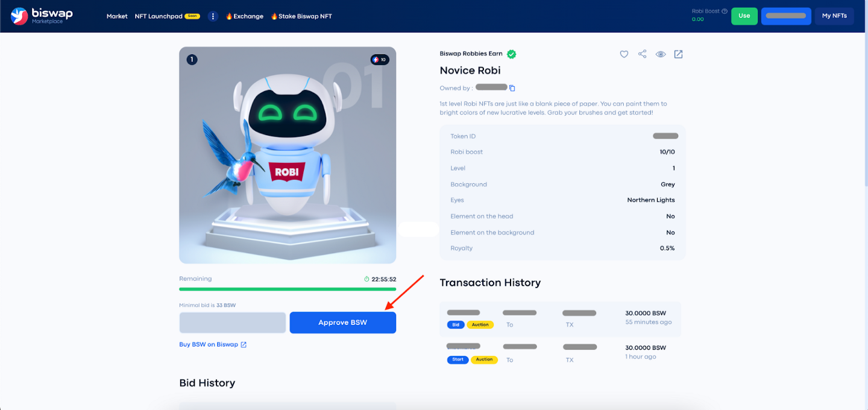Click the Start tag in transaction history
Viewport: 868px width, 410px height.
458,359
